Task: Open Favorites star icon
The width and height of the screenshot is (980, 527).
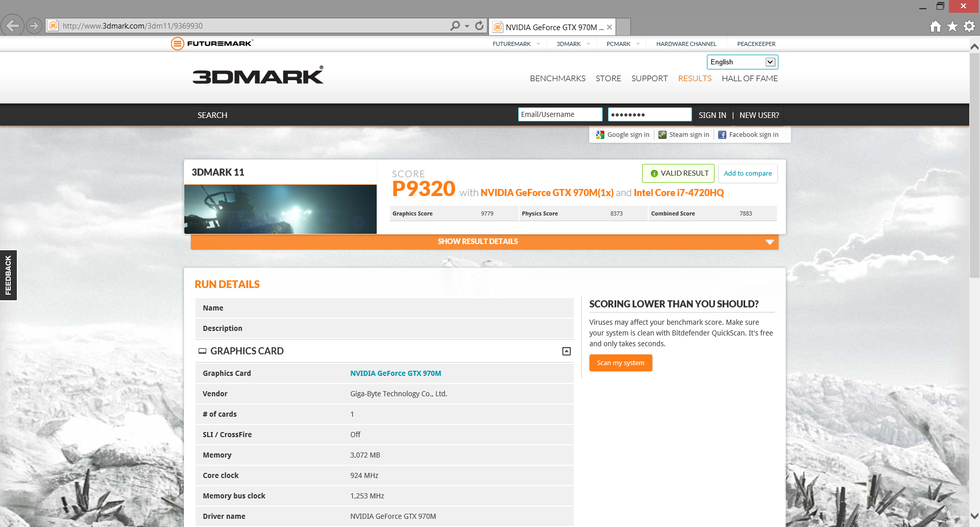Action: click(952, 26)
